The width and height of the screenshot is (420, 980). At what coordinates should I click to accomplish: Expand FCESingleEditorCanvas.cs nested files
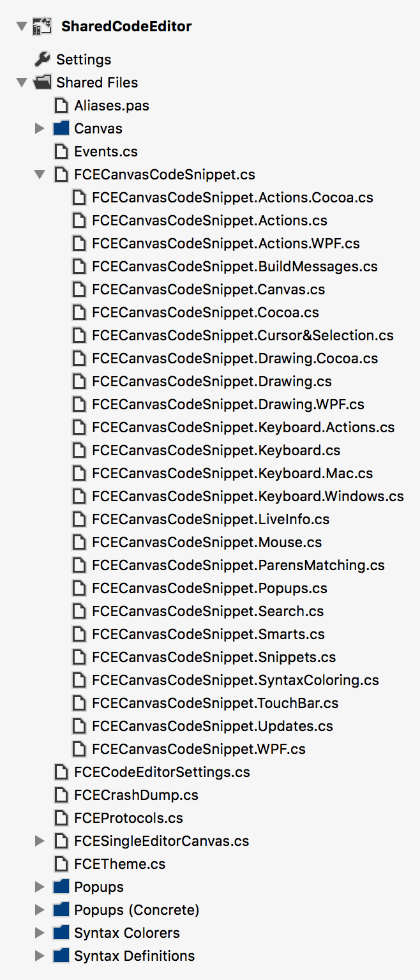click(x=40, y=841)
